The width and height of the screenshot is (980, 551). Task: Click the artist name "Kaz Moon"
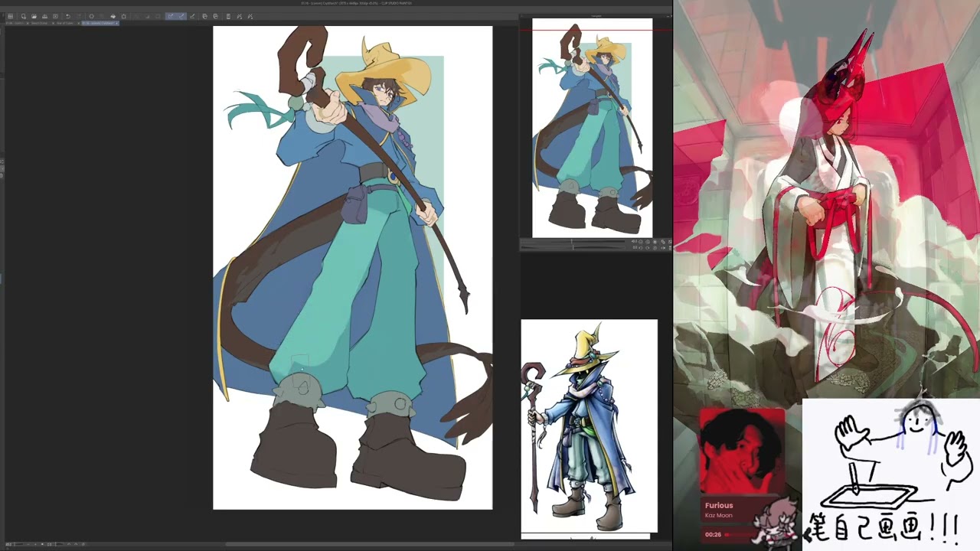719,516
